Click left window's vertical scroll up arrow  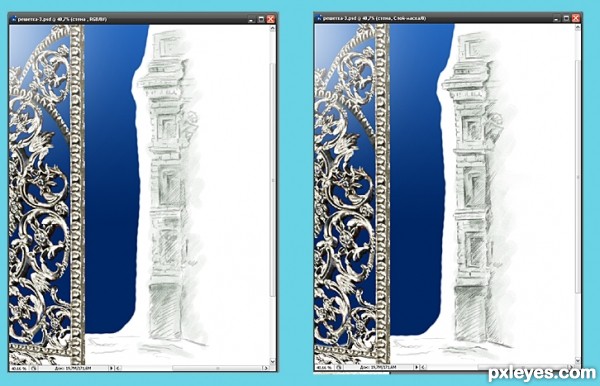[x=272, y=28]
